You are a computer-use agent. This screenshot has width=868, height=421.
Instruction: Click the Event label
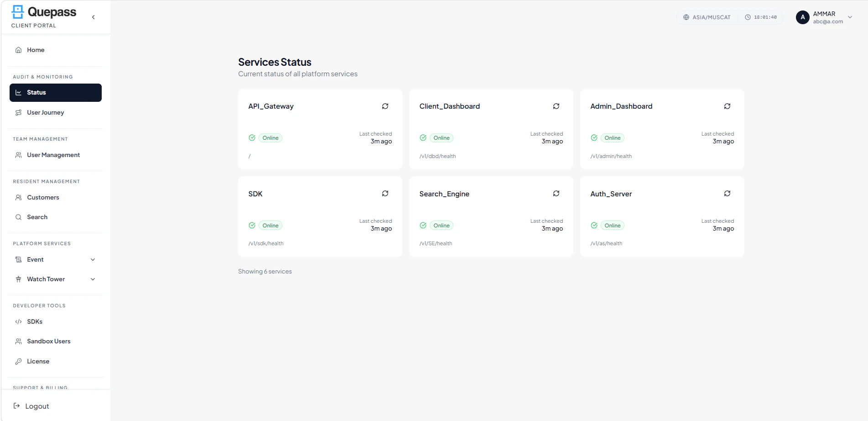(x=35, y=259)
